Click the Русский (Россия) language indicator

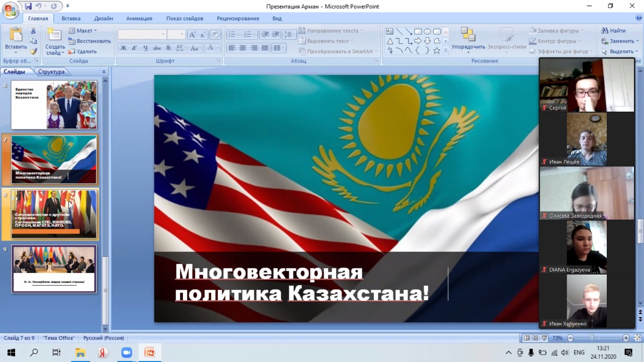point(104,338)
